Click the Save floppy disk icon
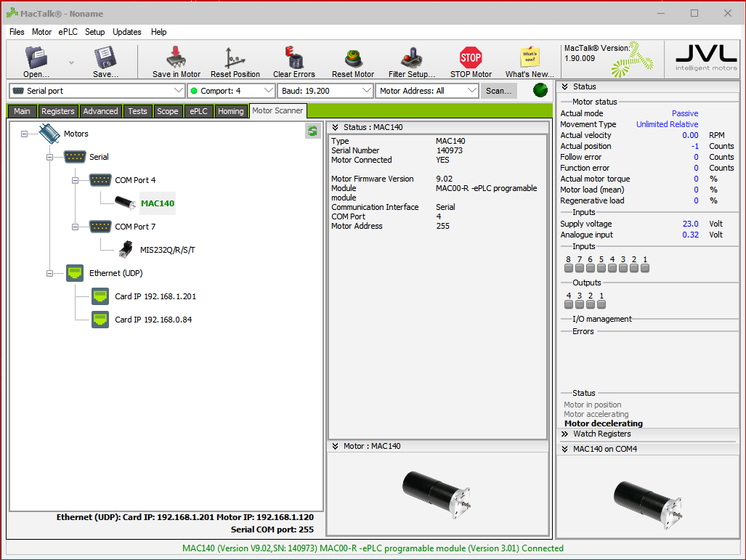 105,57
